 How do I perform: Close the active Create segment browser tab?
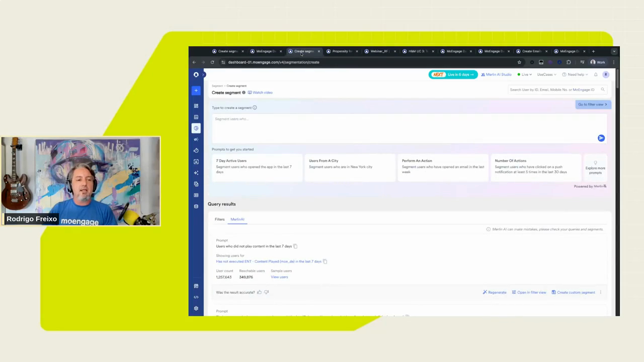[318, 51]
